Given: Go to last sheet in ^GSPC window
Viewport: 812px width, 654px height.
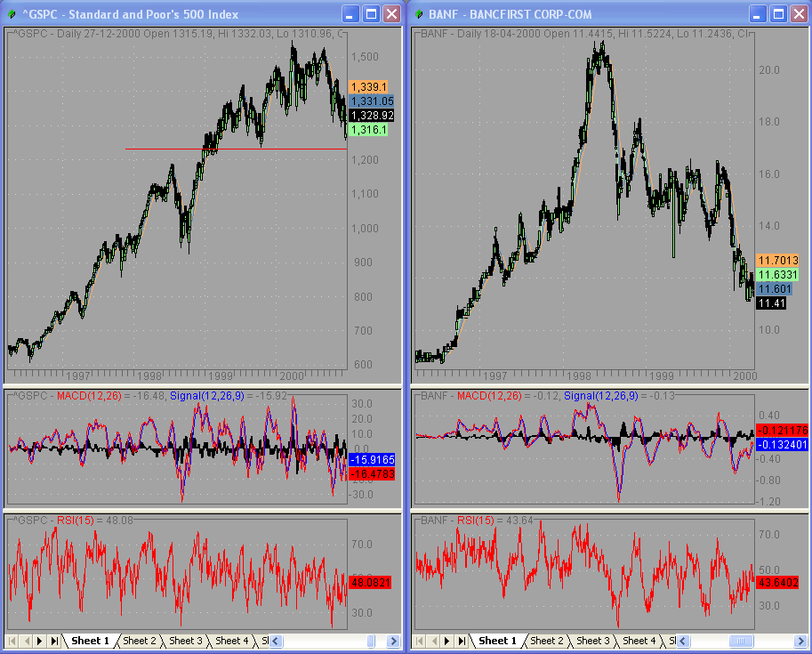Looking at the screenshot, I should coord(54,641).
